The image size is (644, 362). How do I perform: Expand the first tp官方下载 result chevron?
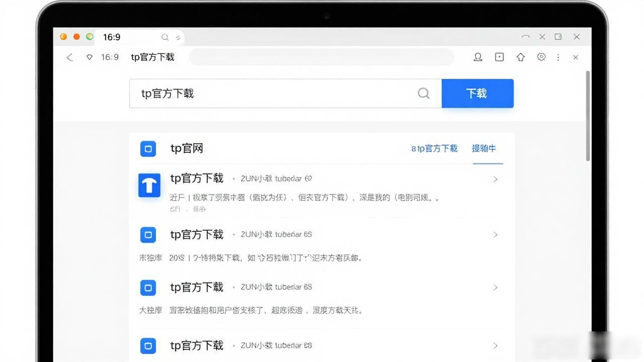coord(496,179)
